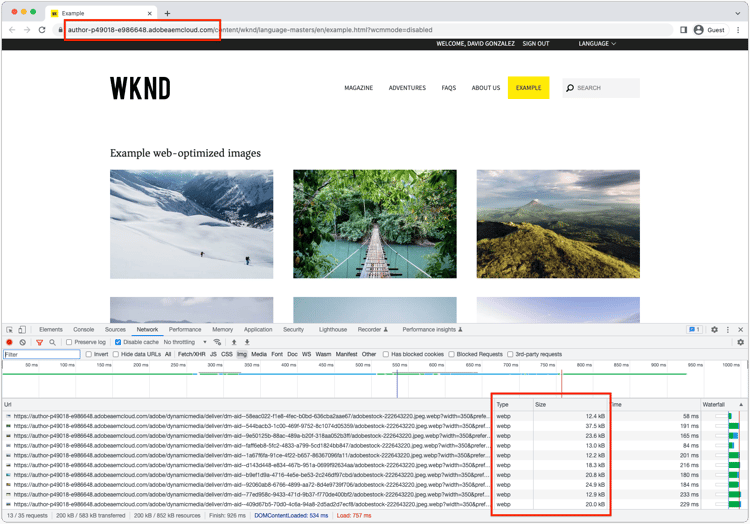Viewport: 750px width, 524px height.
Task: Open the Lighthouse tab
Action: click(333, 330)
